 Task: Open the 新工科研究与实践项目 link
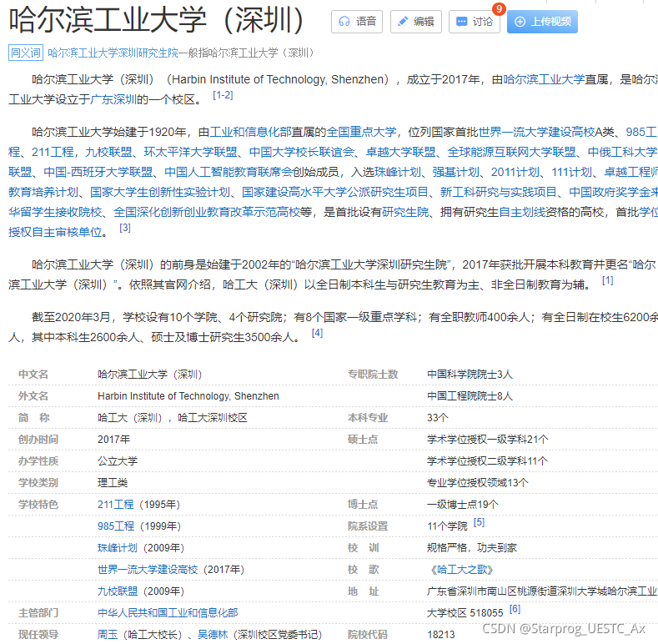point(499,192)
